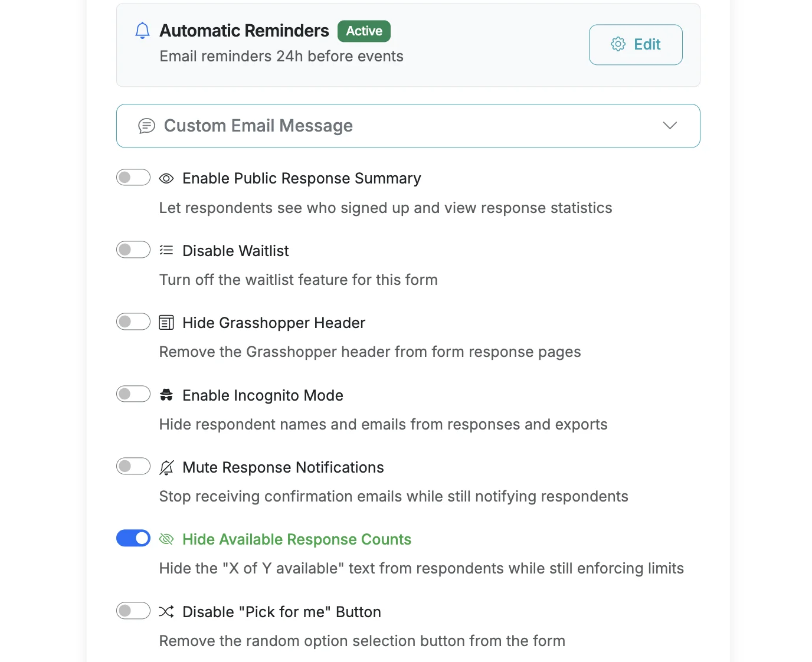The image size is (812, 662).
Task: Click the bell icon next to Automatic Reminders
Action: (x=142, y=31)
